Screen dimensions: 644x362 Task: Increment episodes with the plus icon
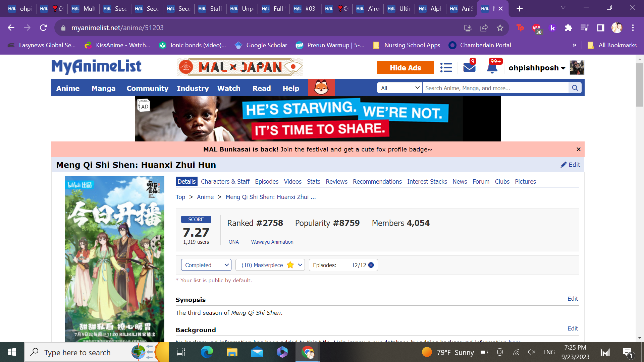[371, 265]
